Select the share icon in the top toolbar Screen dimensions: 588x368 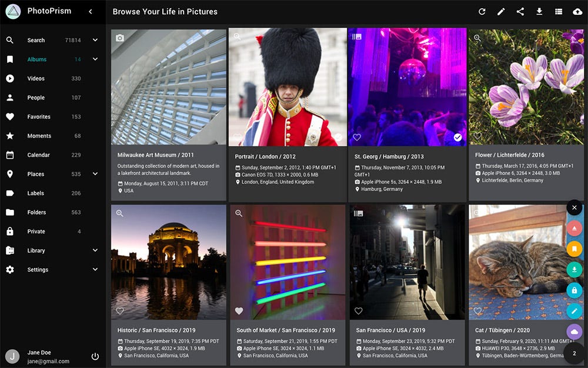click(x=520, y=11)
